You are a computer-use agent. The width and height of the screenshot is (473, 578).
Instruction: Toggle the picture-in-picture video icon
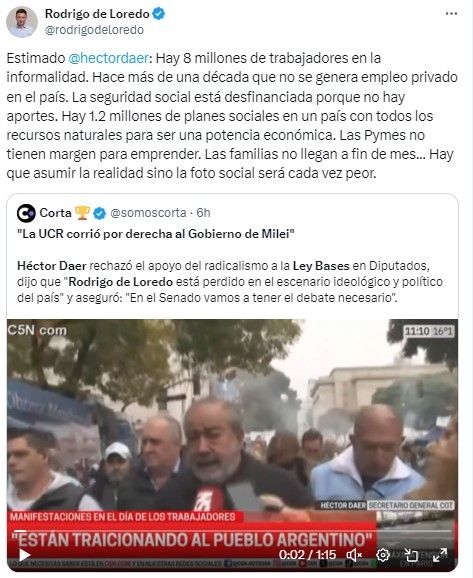pos(411,555)
